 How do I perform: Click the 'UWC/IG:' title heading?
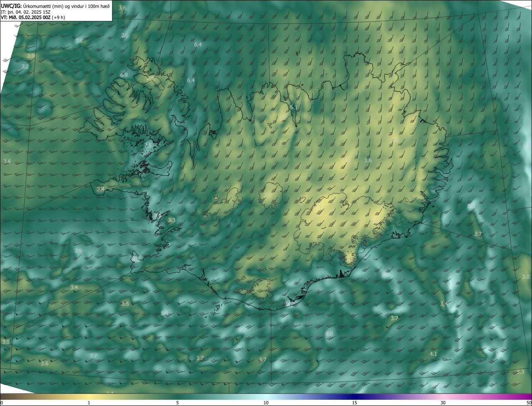(x=11, y=6)
